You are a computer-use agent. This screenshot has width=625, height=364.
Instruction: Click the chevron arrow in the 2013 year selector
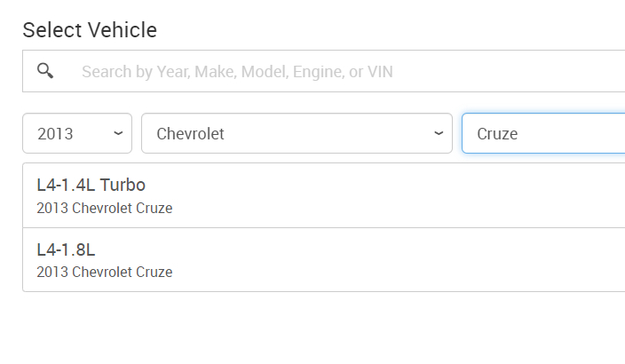(x=118, y=133)
